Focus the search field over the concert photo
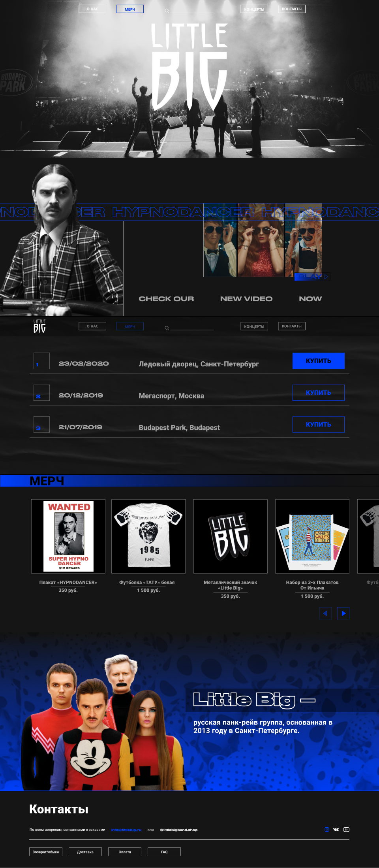379x868 pixels. coord(192,11)
